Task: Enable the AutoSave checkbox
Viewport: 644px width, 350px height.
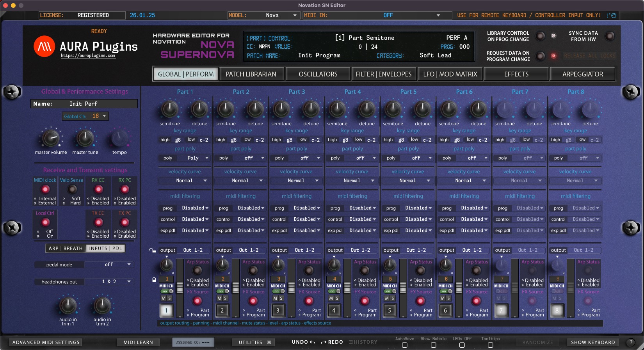Action: pos(404,345)
